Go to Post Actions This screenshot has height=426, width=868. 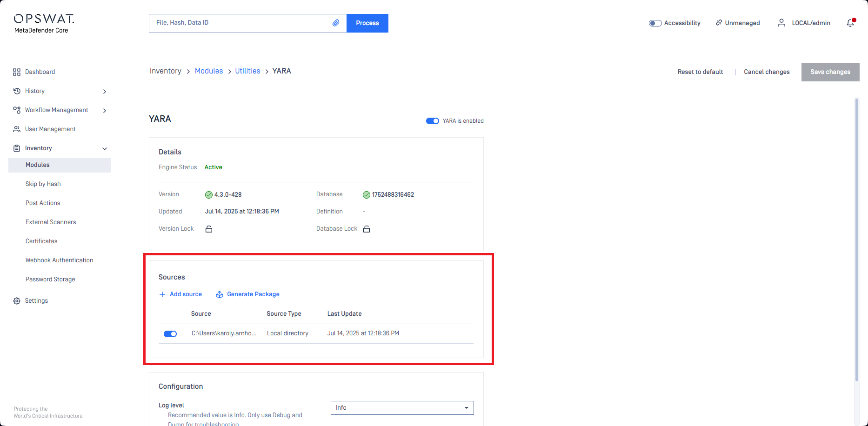click(43, 203)
